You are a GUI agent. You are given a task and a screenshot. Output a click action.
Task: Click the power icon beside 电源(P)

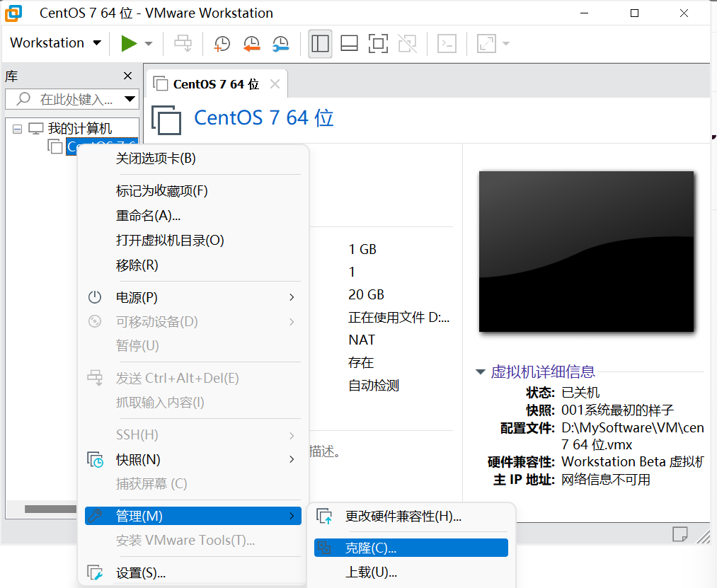pyautogui.click(x=95, y=297)
